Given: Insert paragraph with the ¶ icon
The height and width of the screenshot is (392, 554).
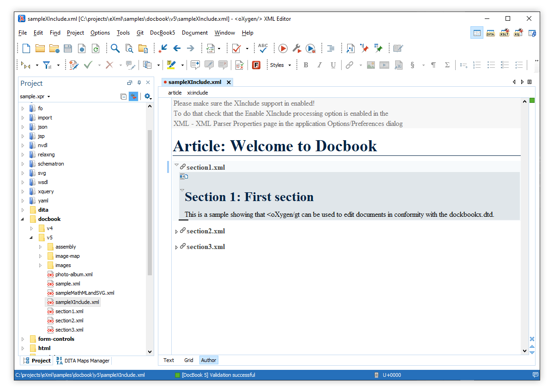Looking at the screenshot, I should point(434,65).
